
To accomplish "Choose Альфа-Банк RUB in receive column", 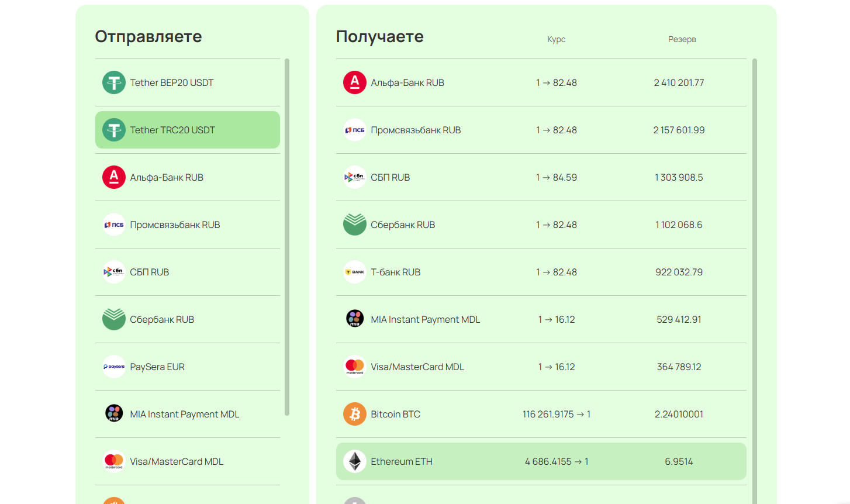I will [541, 82].
